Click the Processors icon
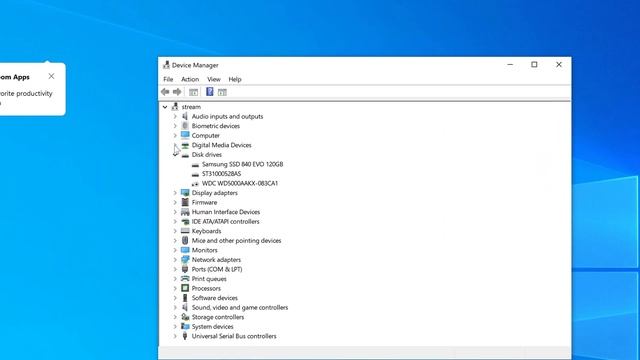Image resolution: width=640 pixels, height=360 pixels. pyautogui.click(x=185, y=288)
